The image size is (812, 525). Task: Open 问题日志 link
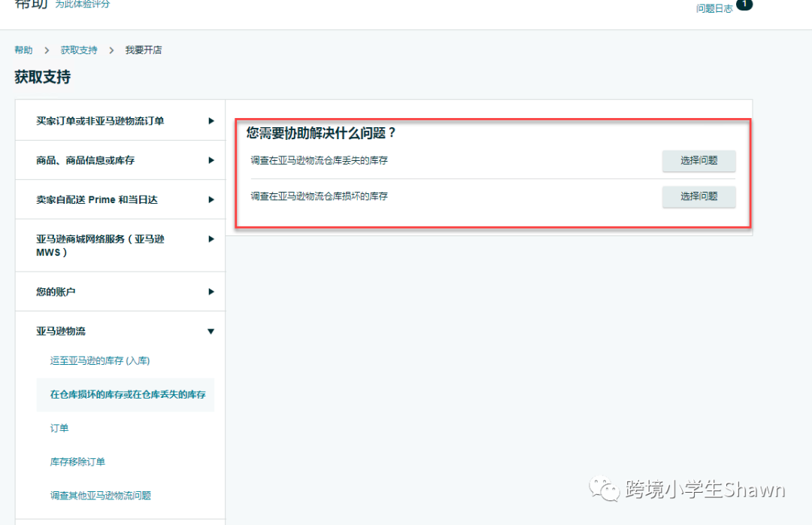(714, 8)
